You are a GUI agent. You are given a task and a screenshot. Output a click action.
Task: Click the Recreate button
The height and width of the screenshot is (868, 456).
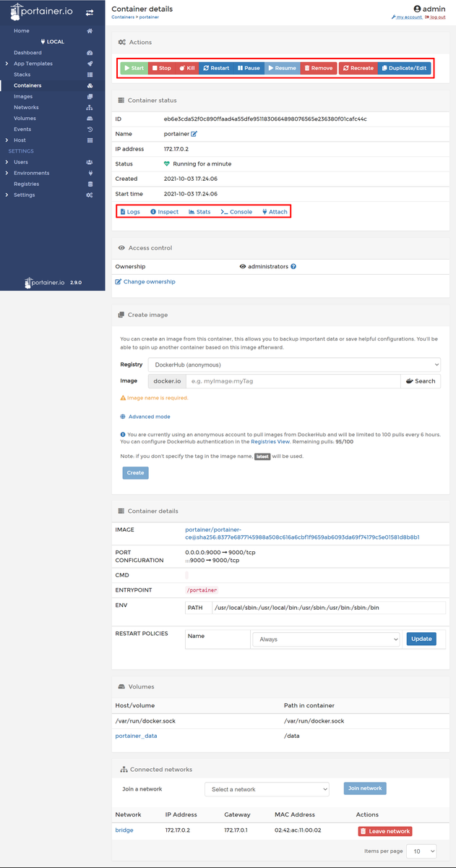point(358,68)
